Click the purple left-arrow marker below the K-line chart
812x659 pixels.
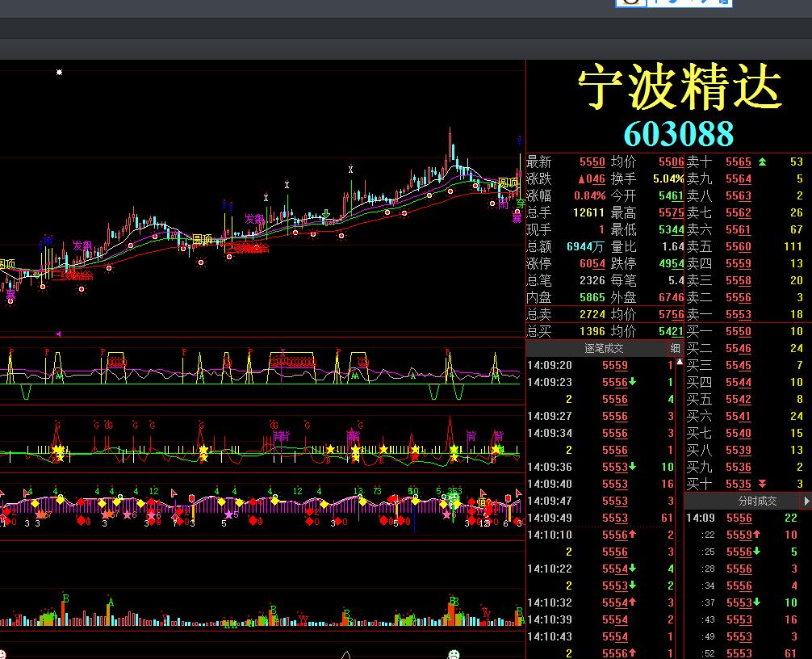(58, 334)
